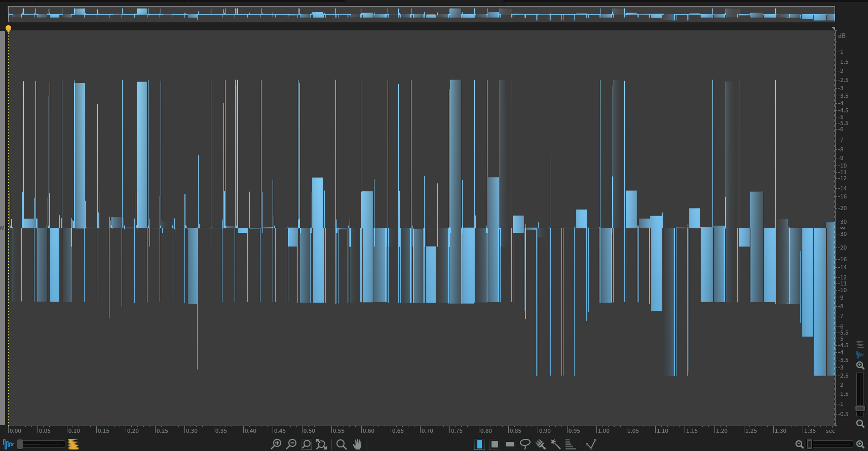Click the 1.35 mark on time ruler
Image resolution: width=868 pixels, height=451 pixels.
click(x=809, y=431)
